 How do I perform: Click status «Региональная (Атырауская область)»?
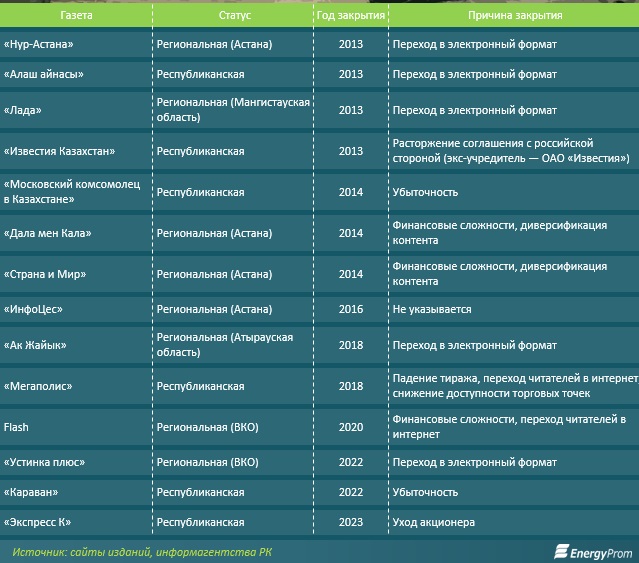225,345
